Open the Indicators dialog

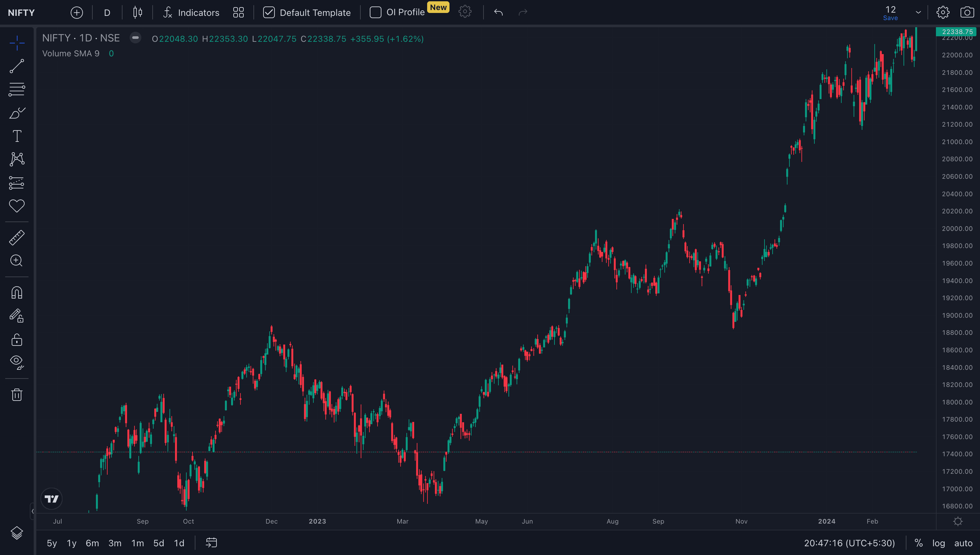point(192,13)
